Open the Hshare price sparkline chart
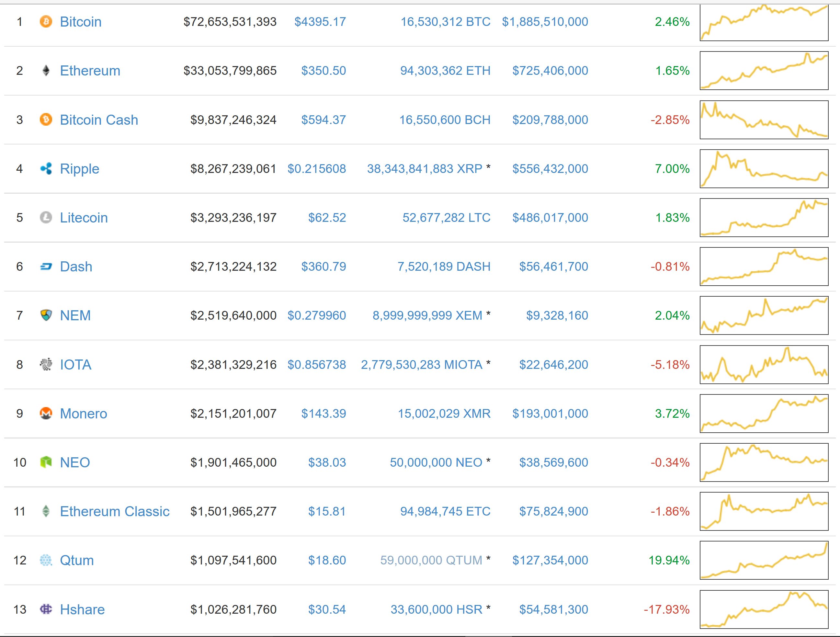This screenshot has height=637, width=840. (764, 609)
